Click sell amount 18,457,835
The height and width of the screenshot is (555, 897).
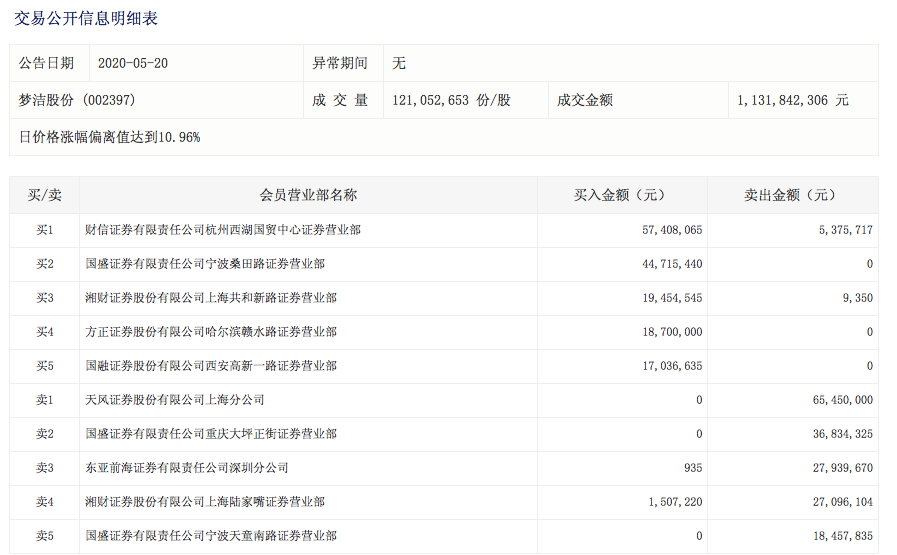[843, 536]
